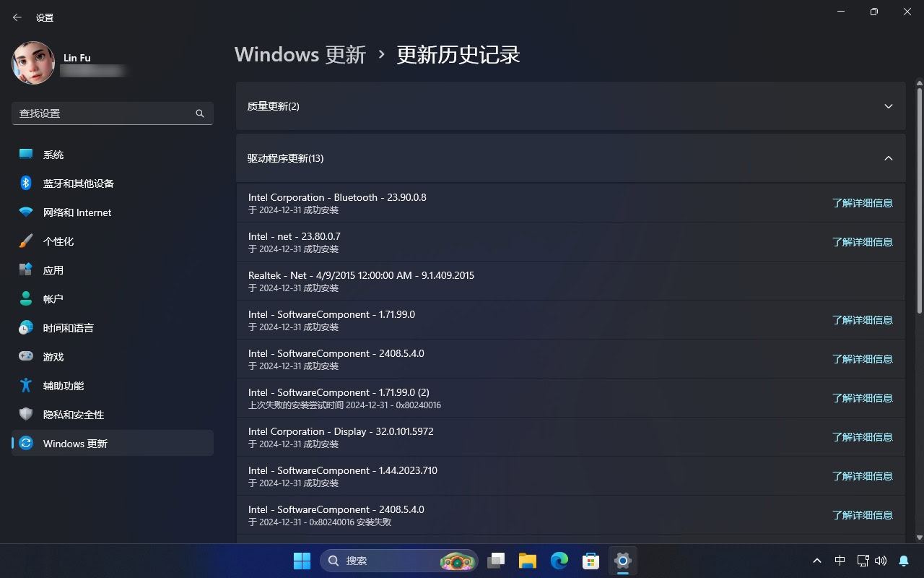The height and width of the screenshot is (578, 924).
Task: Switch the 中 input method indicator
Action: [840, 561]
